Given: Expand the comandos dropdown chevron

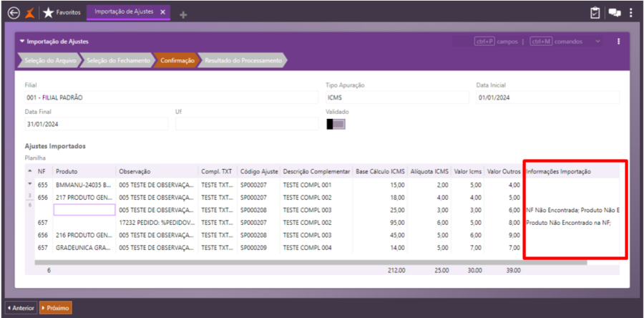Looking at the screenshot, I should (597, 42).
